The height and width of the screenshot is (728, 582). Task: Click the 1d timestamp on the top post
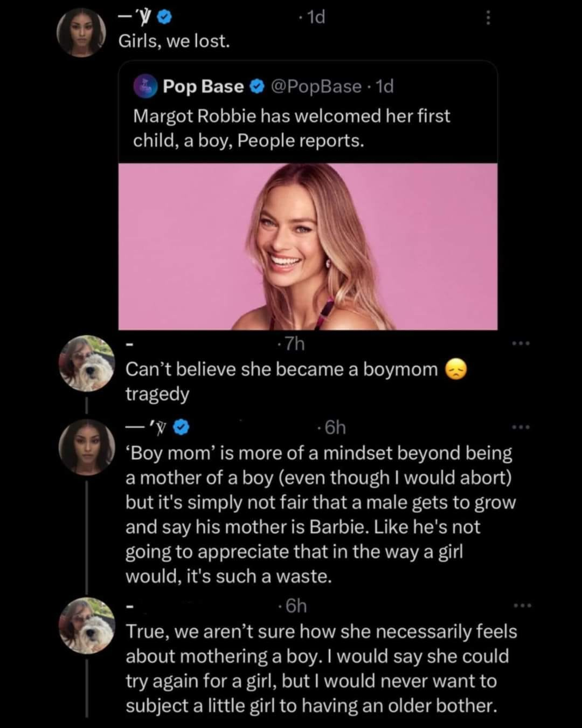pyautogui.click(x=315, y=18)
